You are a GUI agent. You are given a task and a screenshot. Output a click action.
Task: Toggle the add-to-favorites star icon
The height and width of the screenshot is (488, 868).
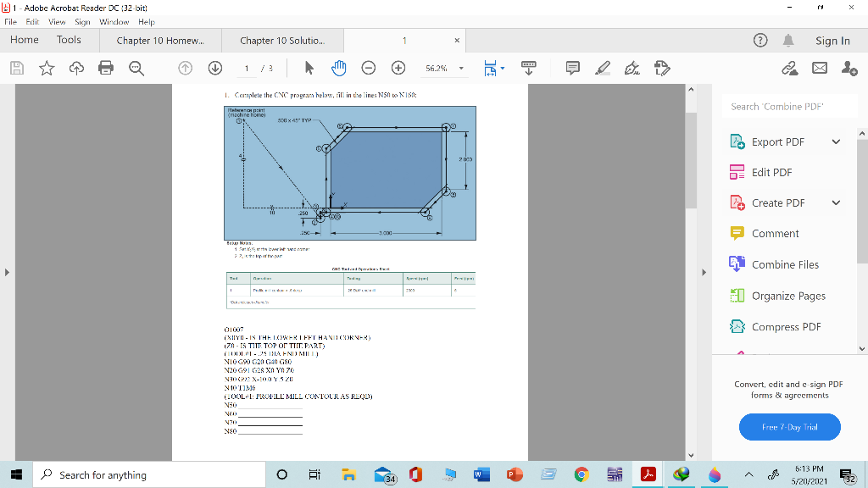tap(47, 68)
